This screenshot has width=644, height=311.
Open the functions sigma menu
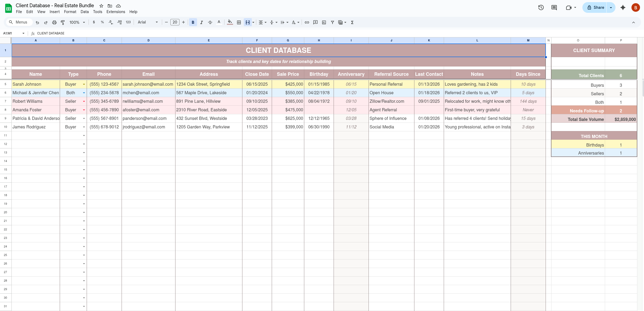(x=352, y=22)
